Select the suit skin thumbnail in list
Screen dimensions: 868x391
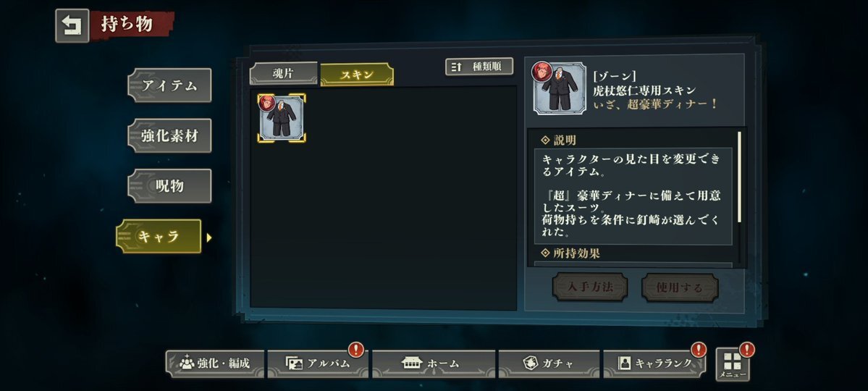click(x=282, y=118)
